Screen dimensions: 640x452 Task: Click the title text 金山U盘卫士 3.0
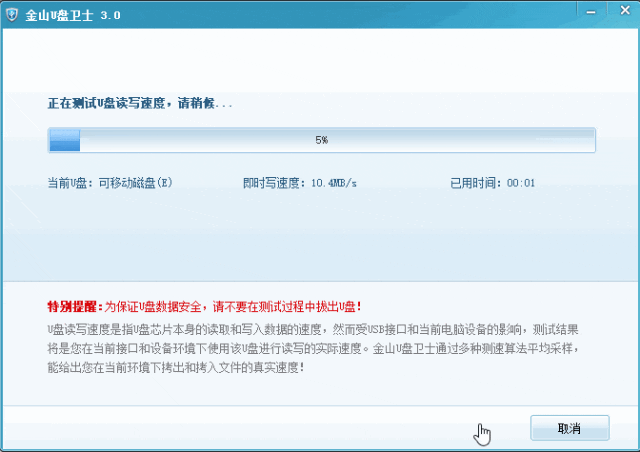(73, 16)
